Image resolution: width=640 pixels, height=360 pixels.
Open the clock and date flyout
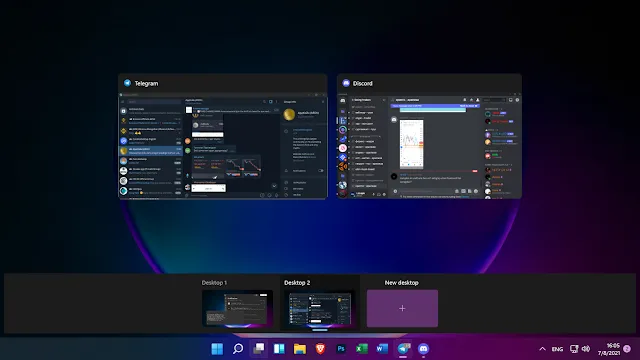coord(609,349)
